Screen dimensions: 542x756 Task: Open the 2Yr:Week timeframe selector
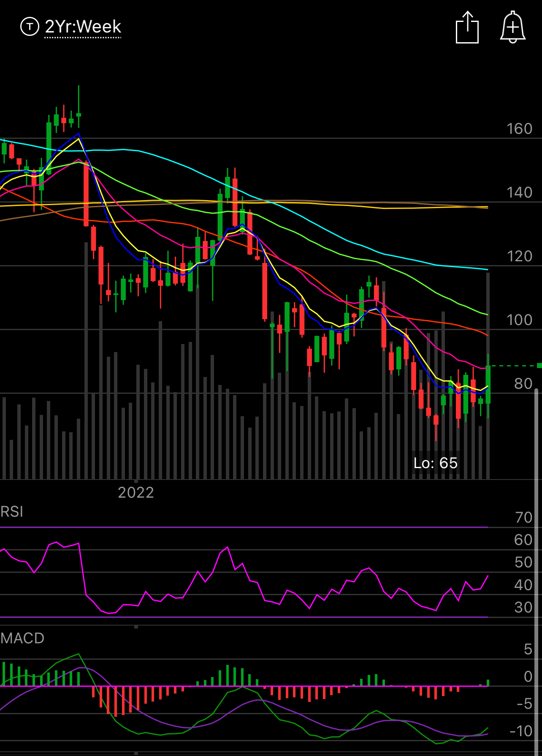83,27
